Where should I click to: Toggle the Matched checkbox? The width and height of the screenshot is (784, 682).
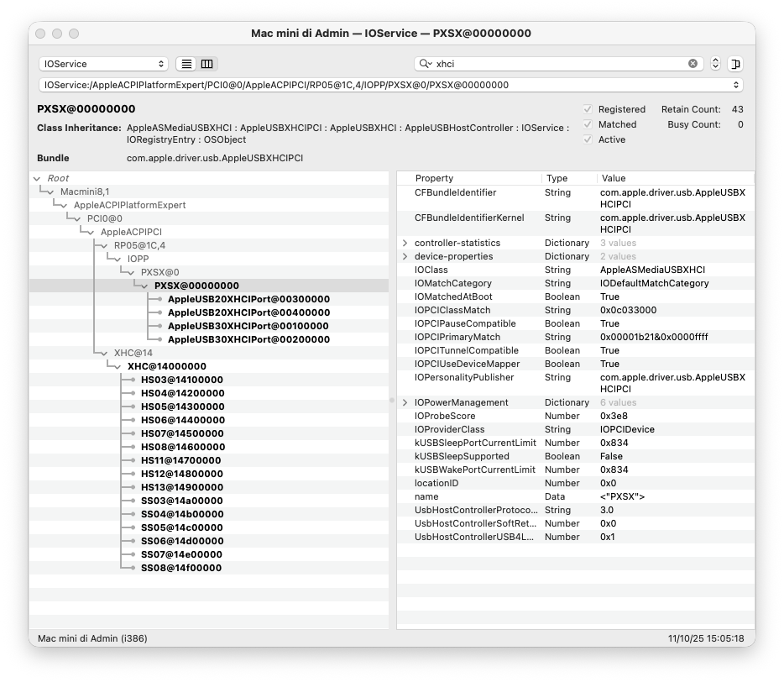(x=588, y=124)
